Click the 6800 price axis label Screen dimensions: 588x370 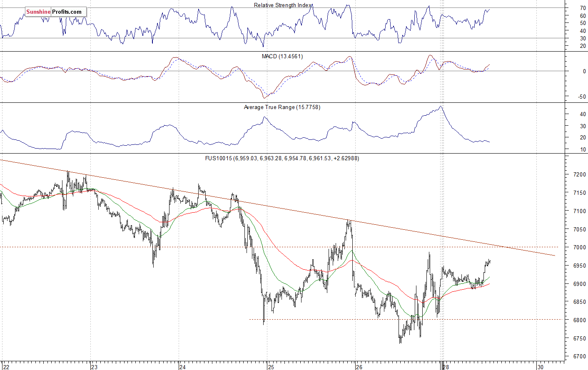pyautogui.click(x=579, y=320)
